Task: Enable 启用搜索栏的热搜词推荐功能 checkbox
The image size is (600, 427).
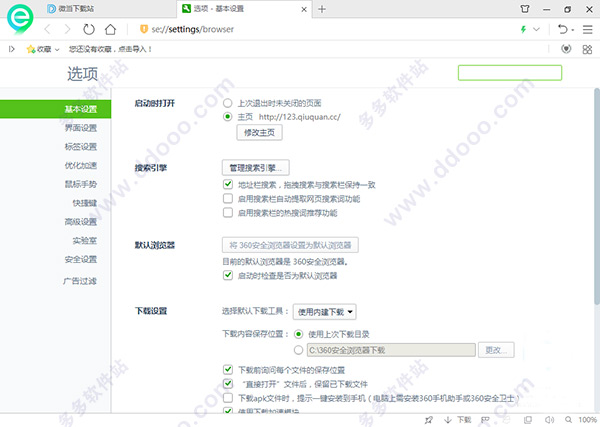Action: 228,212
